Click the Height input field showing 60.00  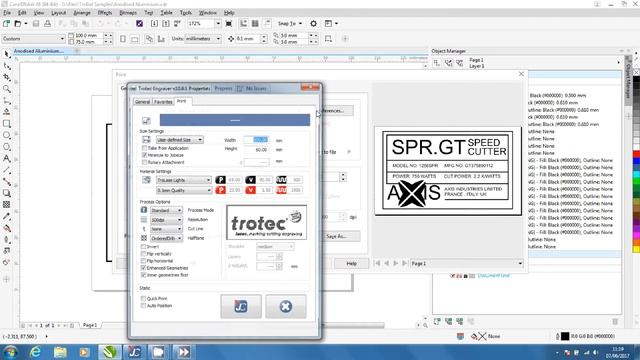pyautogui.click(x=256, y=150)
